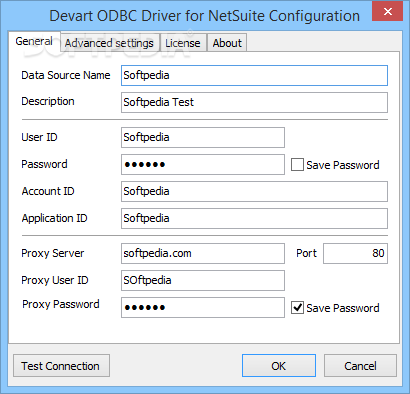Click into the User ID field
The height and width of the screenshot is (394, 410).
tap(203, 137)
